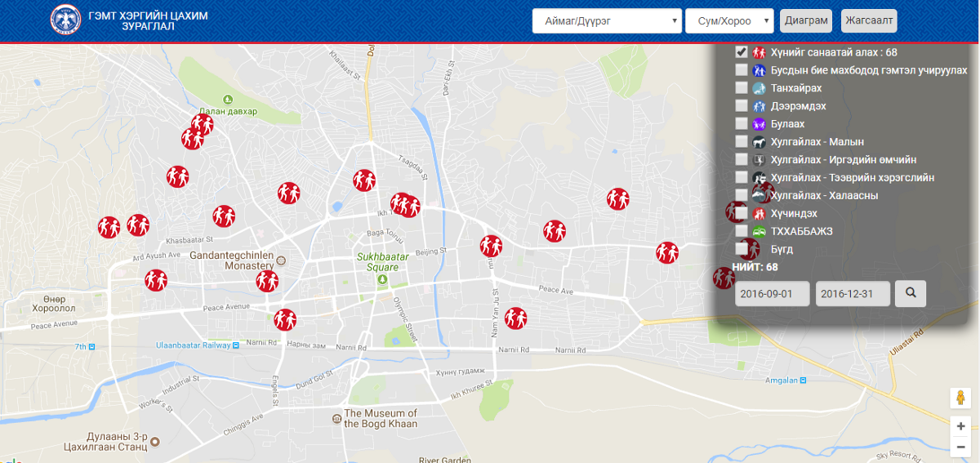Click crime marker beside Gandantegchinlen Monastery
This screenshot has height=463, width=980.
pos(267,281)
